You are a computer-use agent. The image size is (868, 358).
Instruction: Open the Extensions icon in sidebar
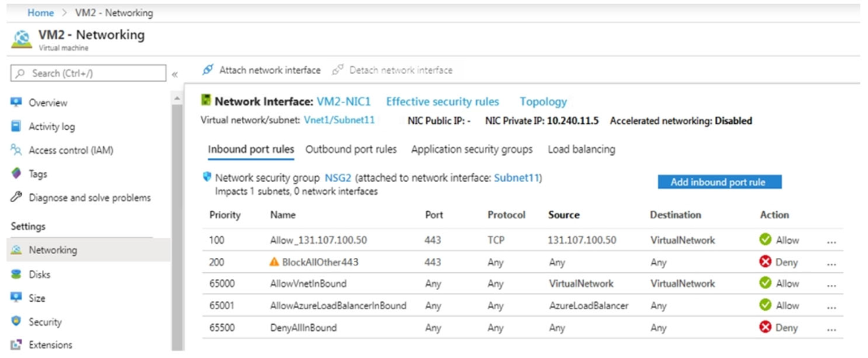tap(16, 345)
